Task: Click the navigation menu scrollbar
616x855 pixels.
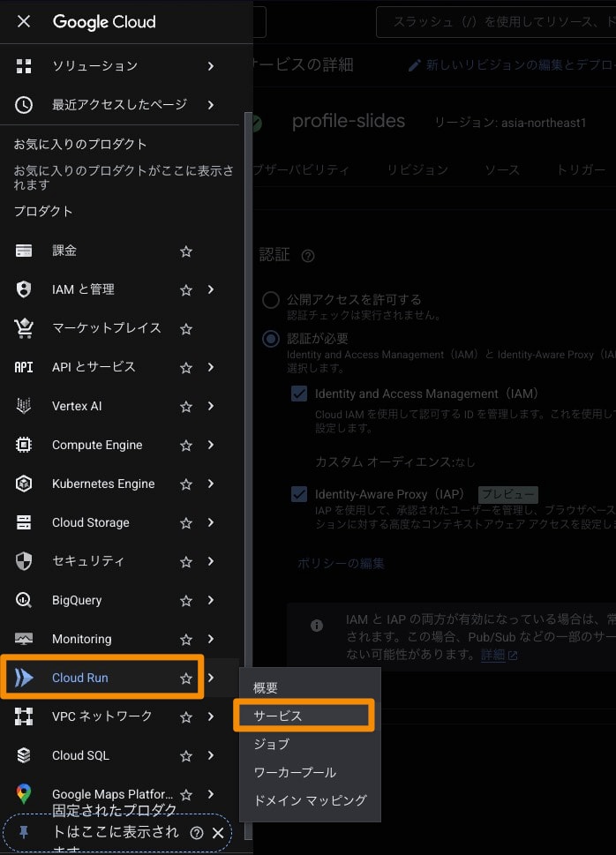Action: click(248, 475)
